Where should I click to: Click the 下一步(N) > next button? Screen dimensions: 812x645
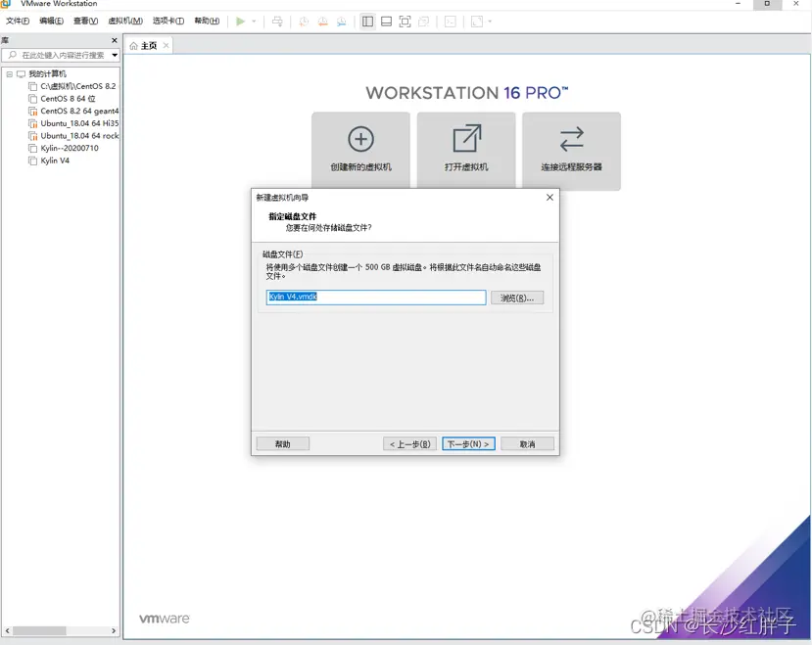point(468,444)
